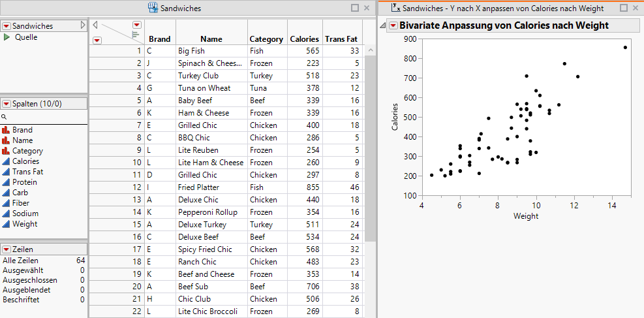Click 'Ausgewählt' rows entry
Screen dimensions: 644x318
click(x=44, y=270)
